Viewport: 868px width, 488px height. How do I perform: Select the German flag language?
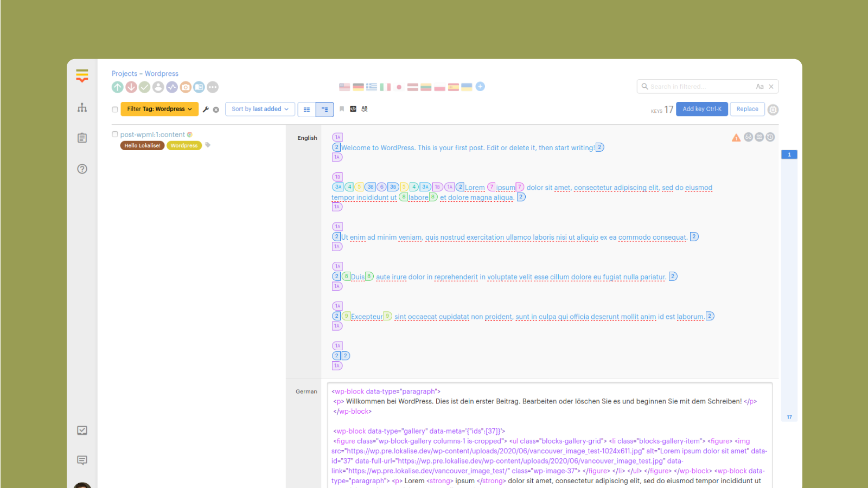click(358, 87)
